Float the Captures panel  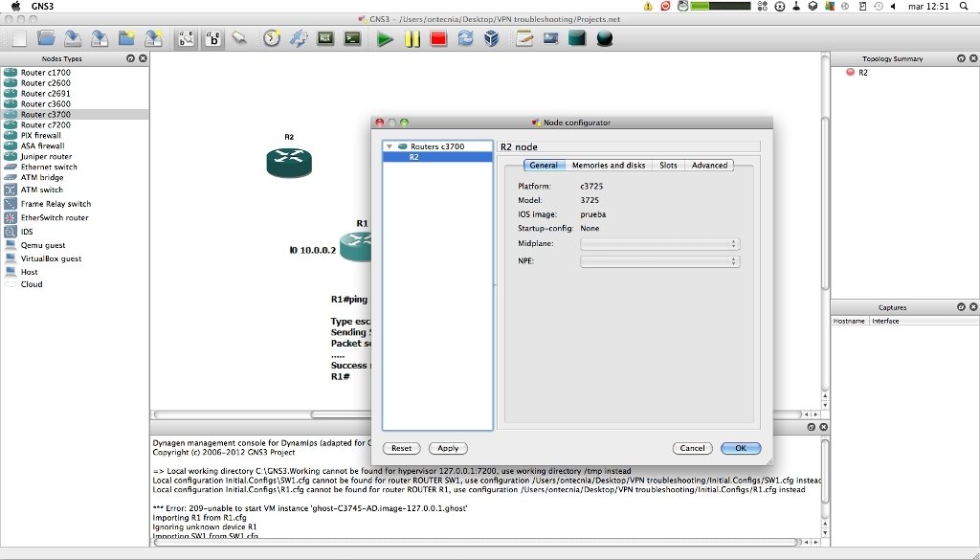pos(961,307)
